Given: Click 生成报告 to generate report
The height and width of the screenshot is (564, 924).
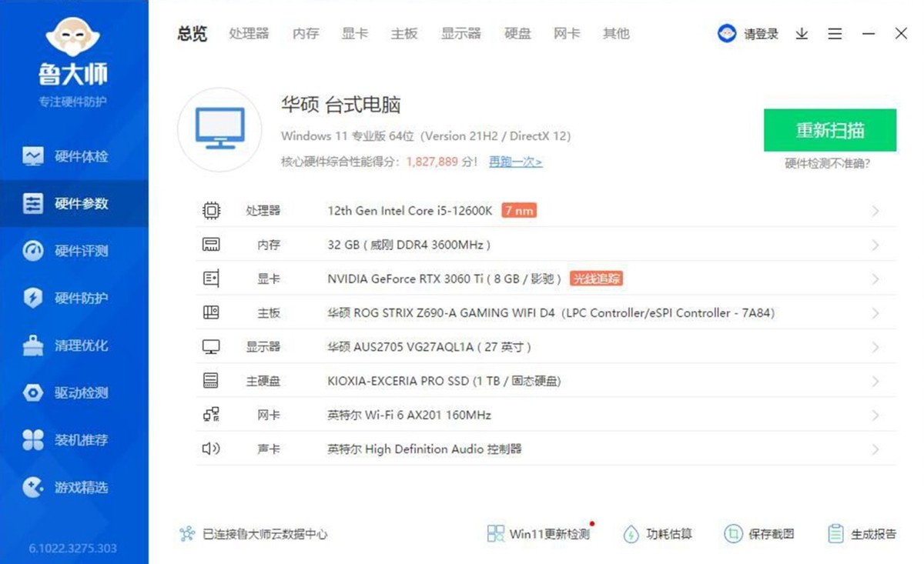Looking at the screenshot, I should [862, 534].
